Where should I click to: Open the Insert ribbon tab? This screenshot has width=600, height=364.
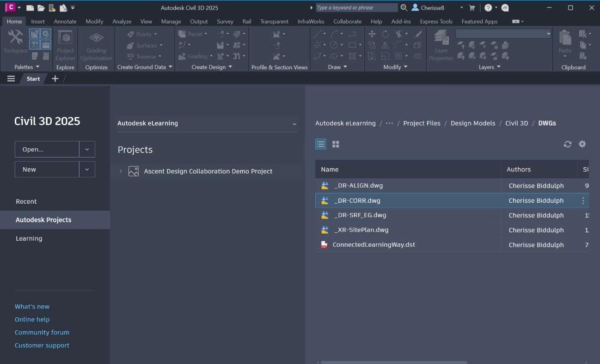38,21
